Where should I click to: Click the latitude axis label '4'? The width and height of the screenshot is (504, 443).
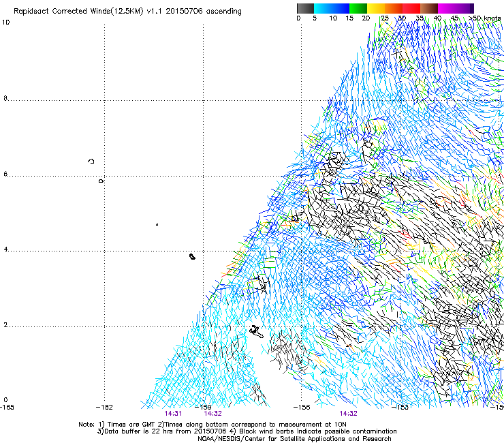[5, 249]
